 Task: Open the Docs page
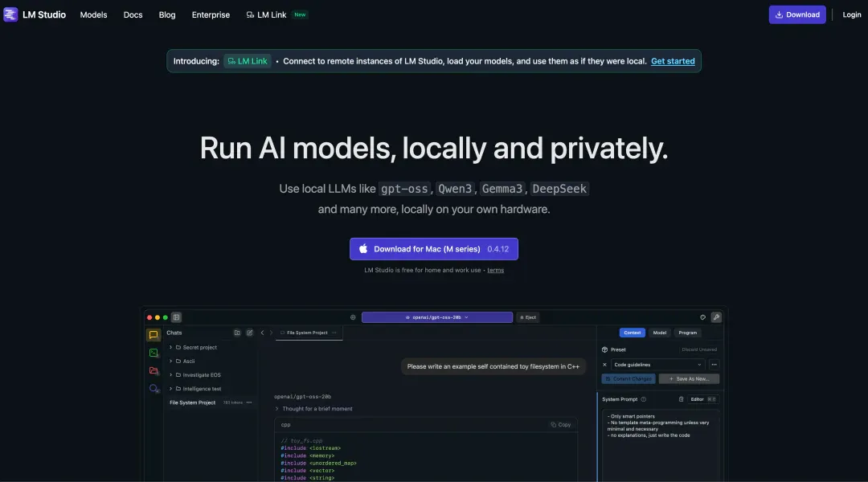coord(133,15)
